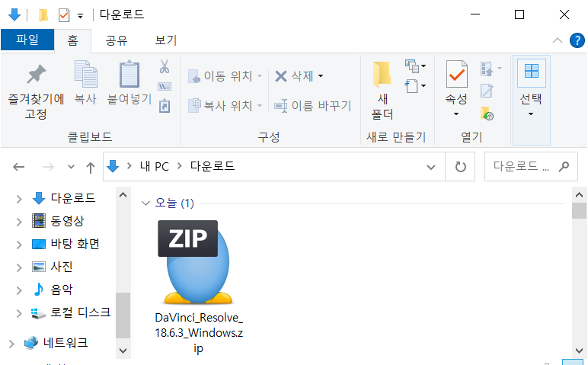The image size is (588, 365).
Task: Expand the 사진 tree node
Action: [19, 267]
